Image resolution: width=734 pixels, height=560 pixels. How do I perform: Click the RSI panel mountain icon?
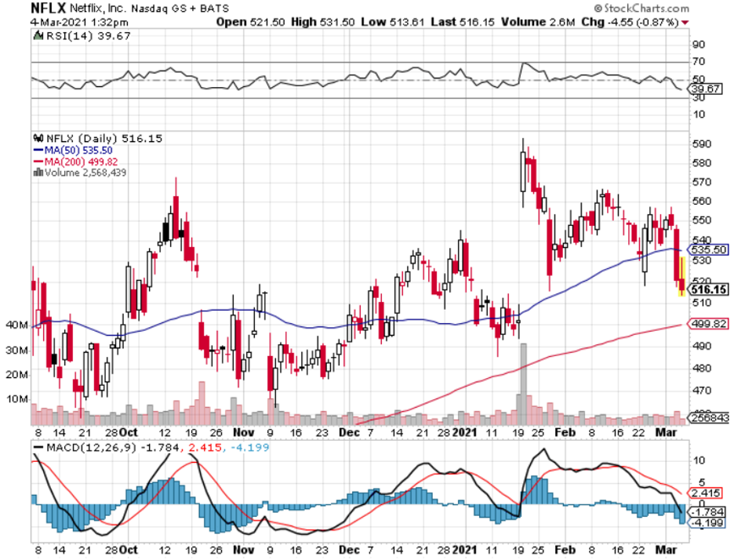point(38,35)
